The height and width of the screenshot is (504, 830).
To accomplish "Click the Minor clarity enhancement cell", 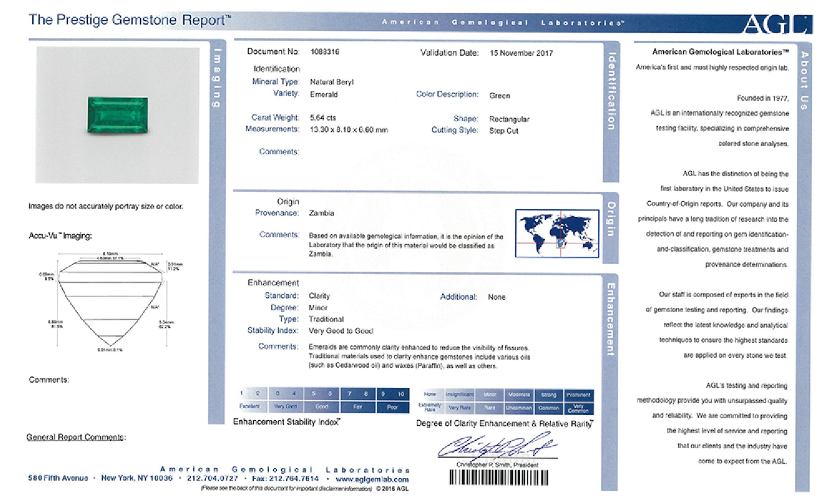I will [489, 394].
